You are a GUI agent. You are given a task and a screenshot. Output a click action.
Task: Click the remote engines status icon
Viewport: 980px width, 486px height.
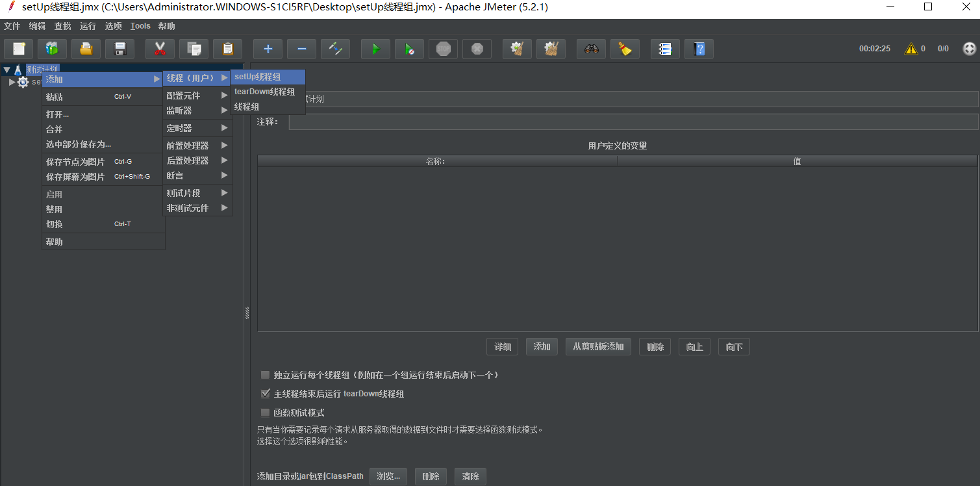(969, 49)
